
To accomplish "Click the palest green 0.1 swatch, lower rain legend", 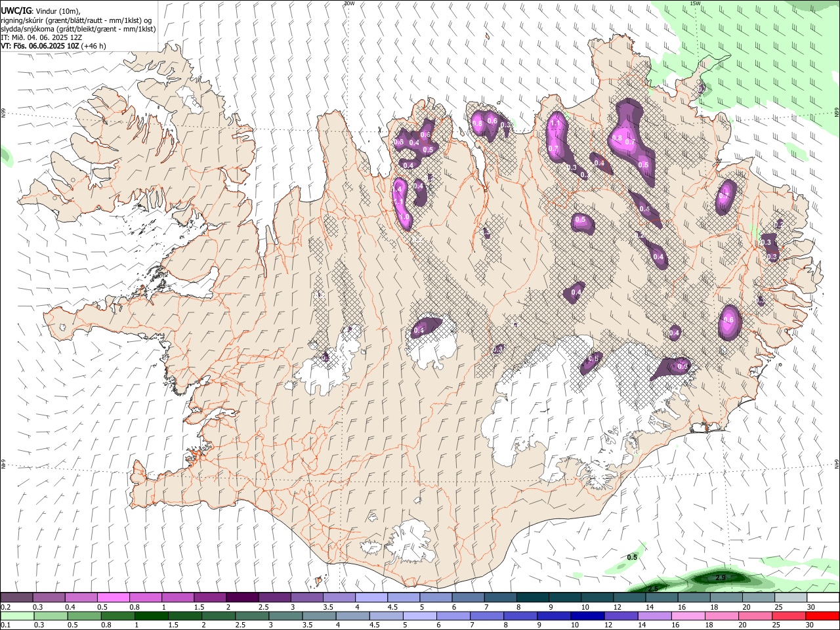I will pos(16,616).
